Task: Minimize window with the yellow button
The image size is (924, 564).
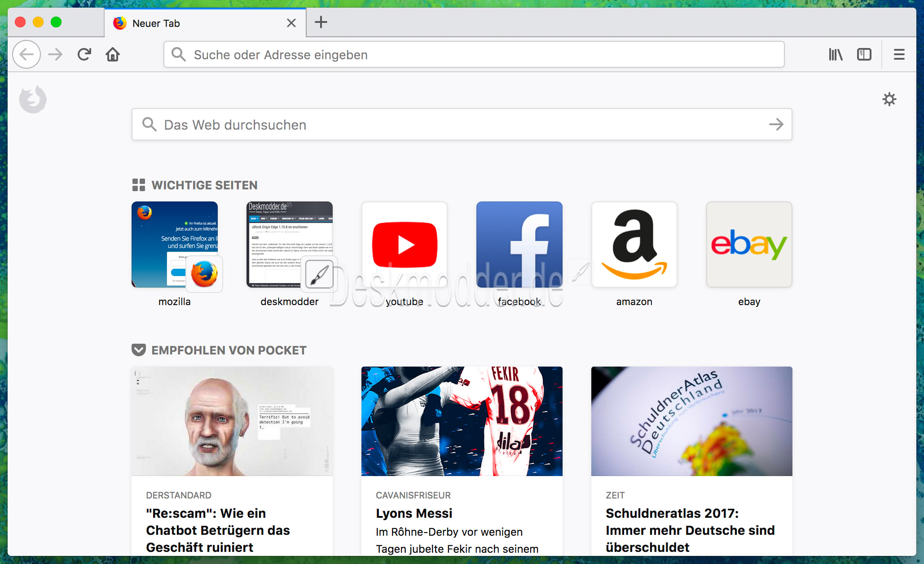Action: [x=38, y=22]
